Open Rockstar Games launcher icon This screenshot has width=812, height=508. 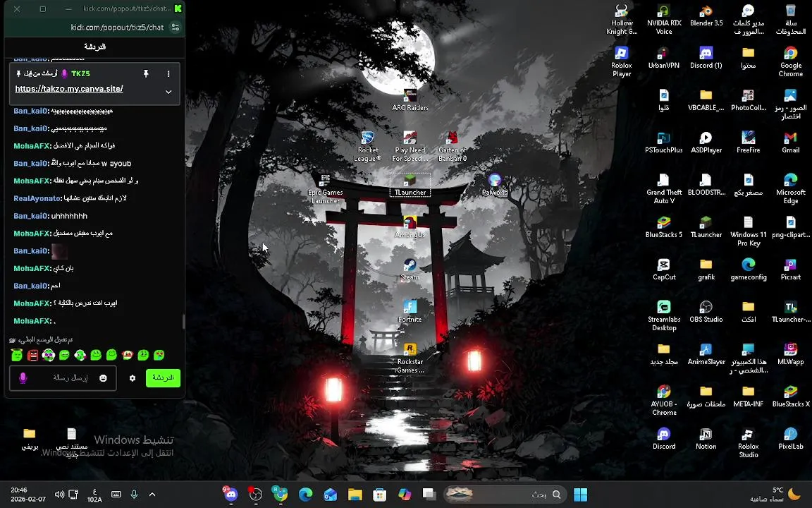coord(410,358)
